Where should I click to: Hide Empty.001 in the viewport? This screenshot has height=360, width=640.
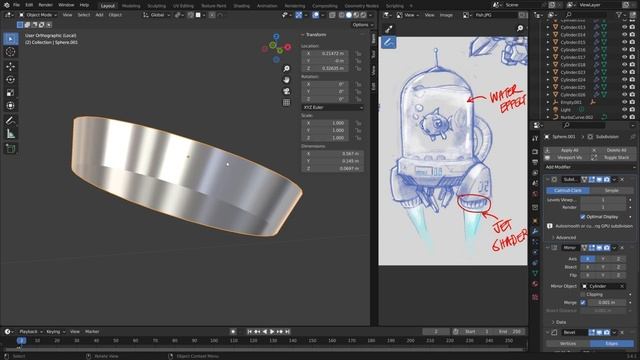click(x=624, y=102)
